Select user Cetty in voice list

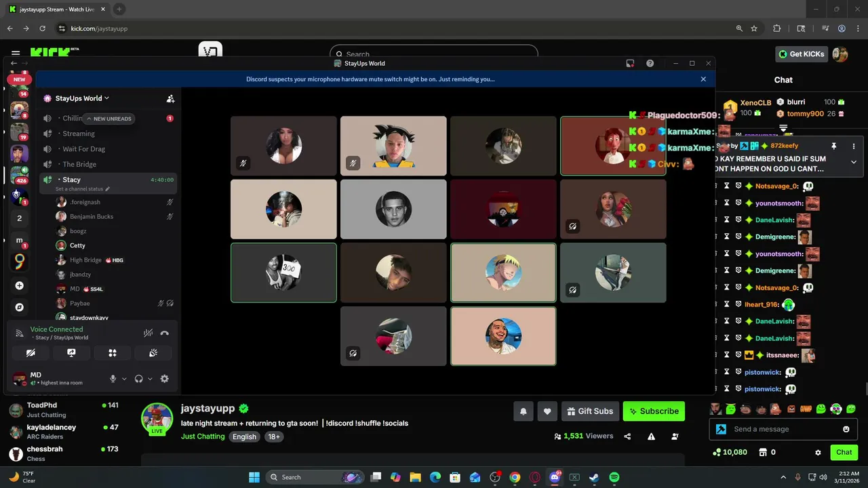pos(77,245)
